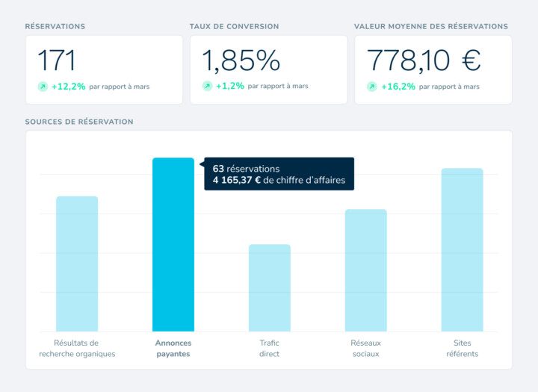Click the 171 reservations value
This screenshot has width=538, height=392.
coord(57,60)
